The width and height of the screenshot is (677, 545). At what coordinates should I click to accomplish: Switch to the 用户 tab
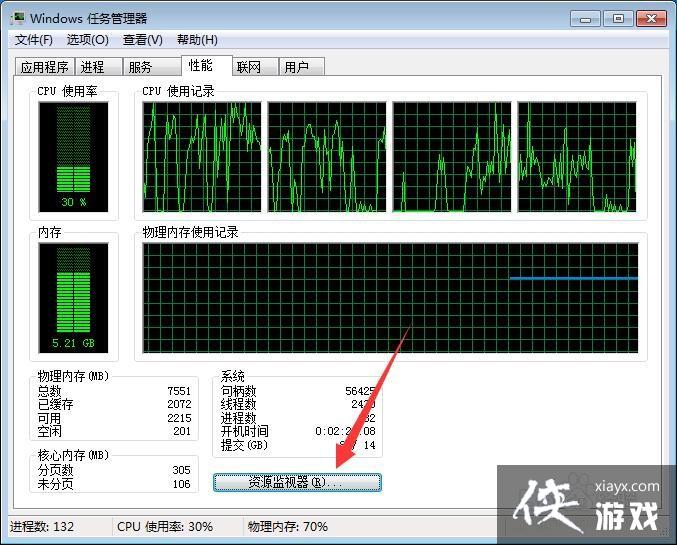tap(301, 67)
